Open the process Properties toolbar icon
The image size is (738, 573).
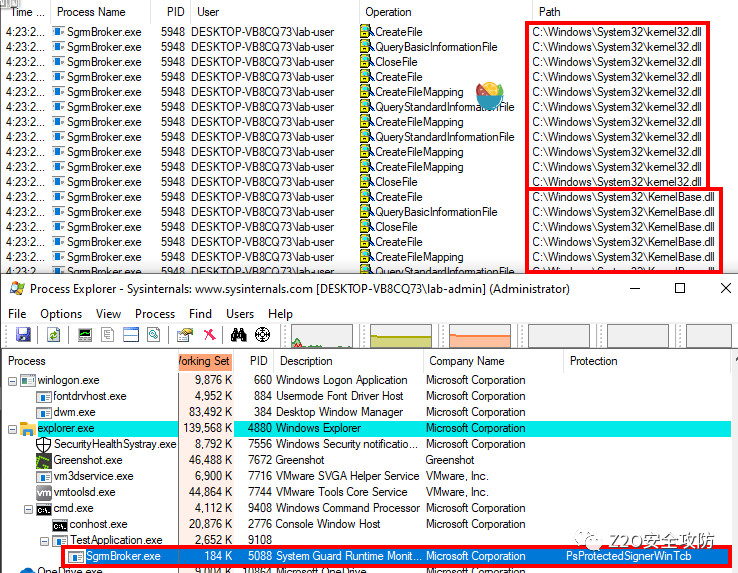pyautogui.click(x=185, y=335)
